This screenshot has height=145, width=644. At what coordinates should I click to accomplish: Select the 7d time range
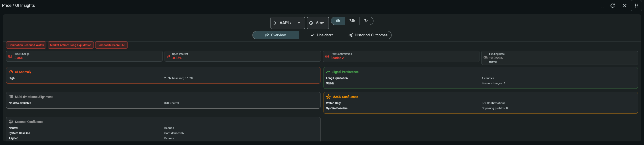366,21
